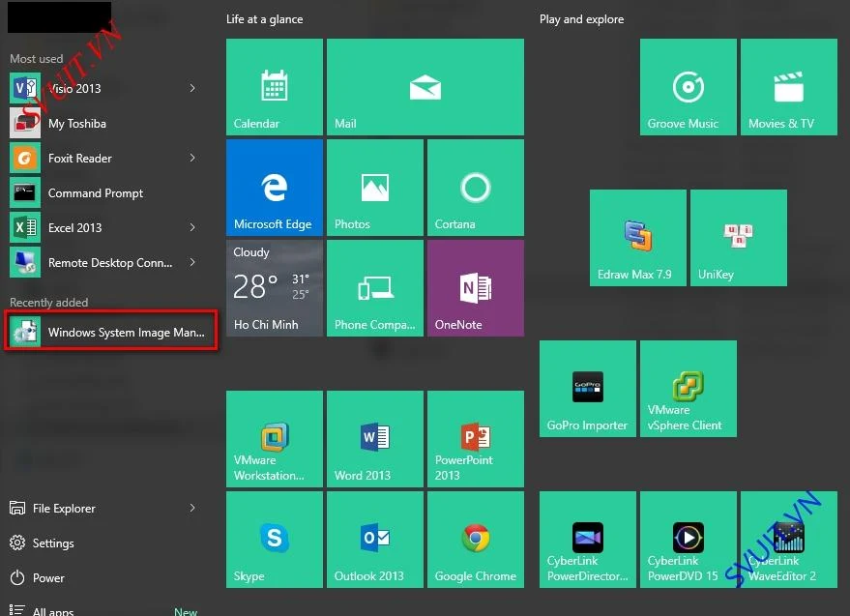Open the Photos tile

(x=375, y=188)
